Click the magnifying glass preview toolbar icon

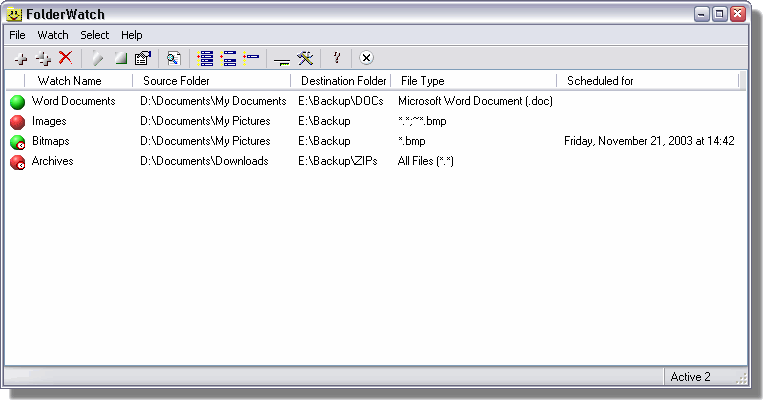click(174, 59)
